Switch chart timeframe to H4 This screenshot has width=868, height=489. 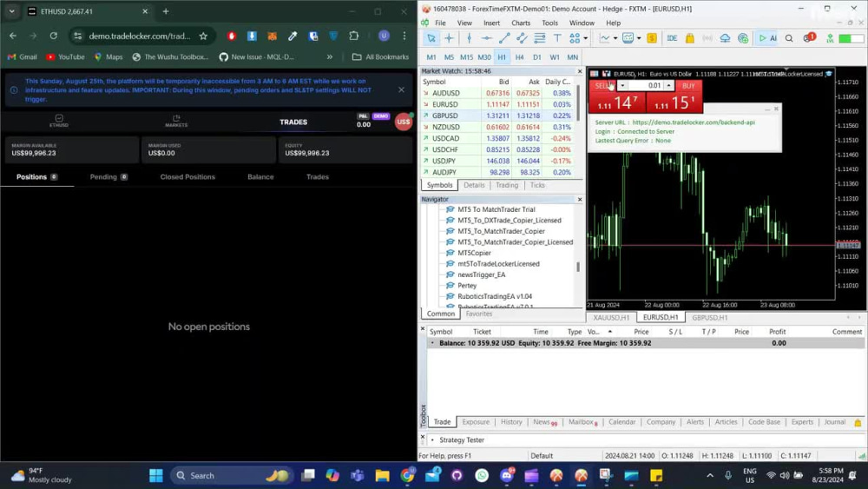519,57
